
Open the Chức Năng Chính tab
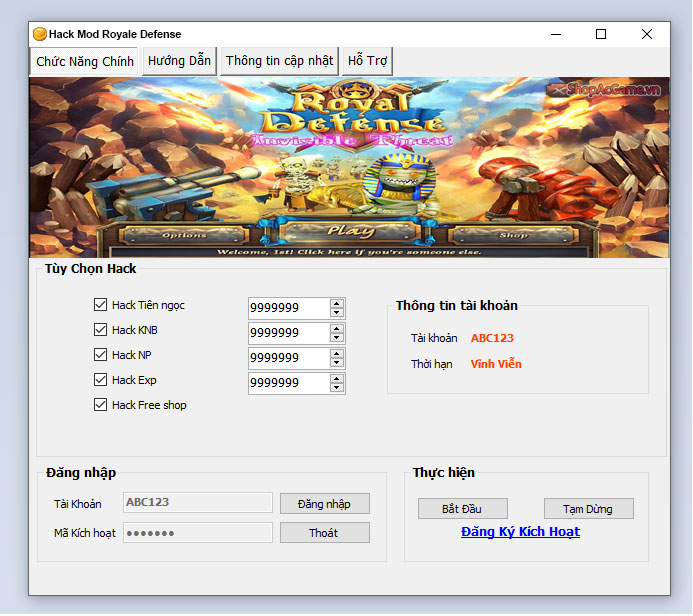click(x=84, y=61)
